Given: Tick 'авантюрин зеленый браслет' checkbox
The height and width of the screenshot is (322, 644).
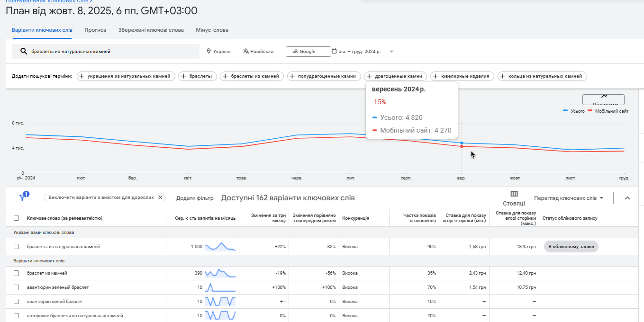Looking at the screenshot, I should coord(17,287).
